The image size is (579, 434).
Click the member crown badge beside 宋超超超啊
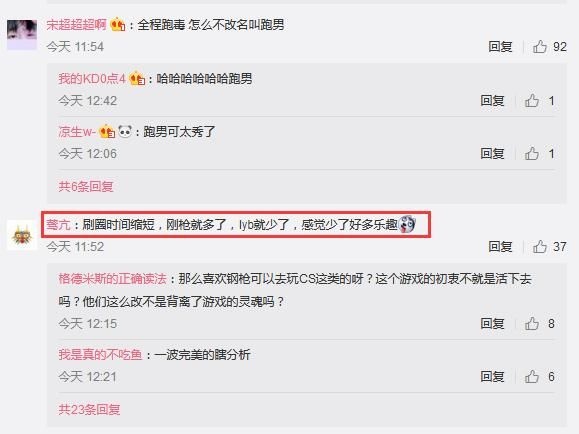(x=118, y=25)
